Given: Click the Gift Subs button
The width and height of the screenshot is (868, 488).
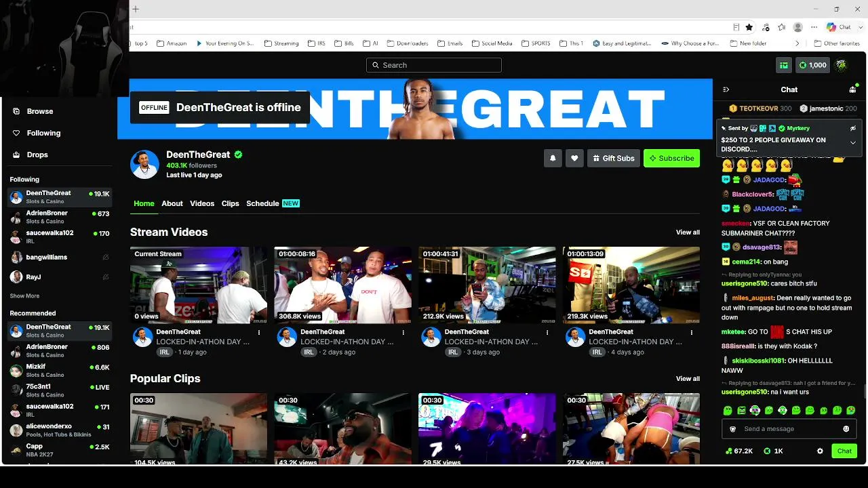Looking at the screenshot, I should (613, 158).
